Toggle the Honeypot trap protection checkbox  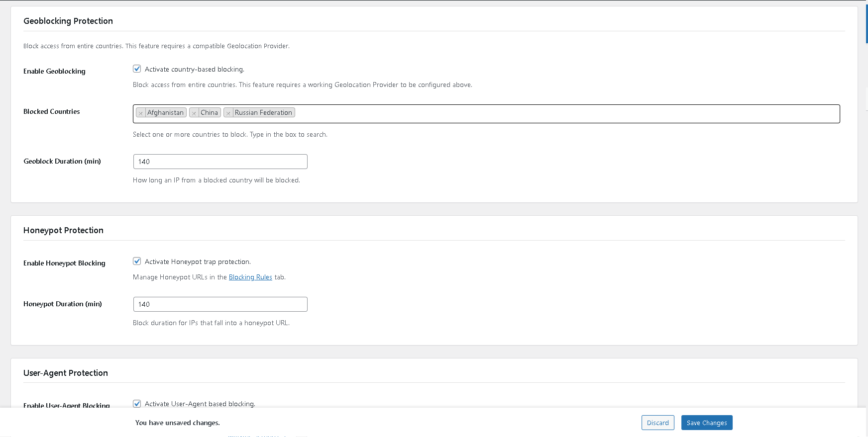pos(137,262)
